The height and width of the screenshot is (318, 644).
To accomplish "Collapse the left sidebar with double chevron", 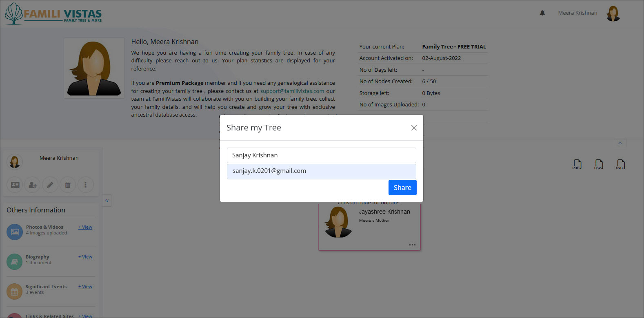I will [107, 201].
